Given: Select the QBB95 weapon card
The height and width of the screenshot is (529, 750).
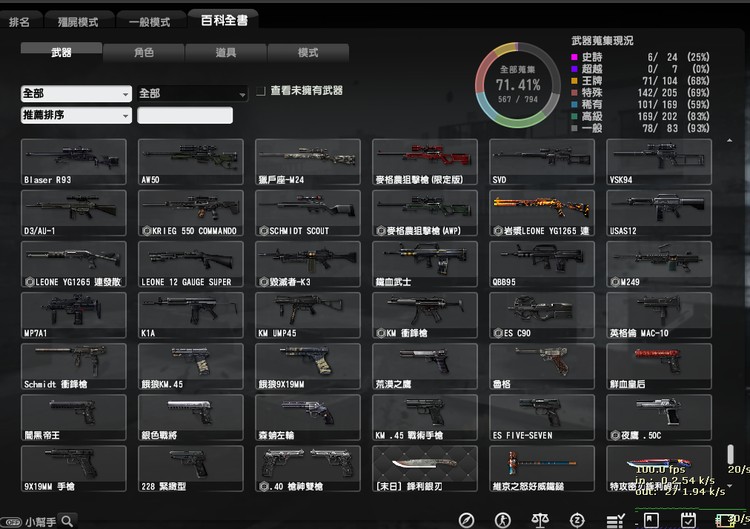Looking at the screenshot, I should click(542, 264).
